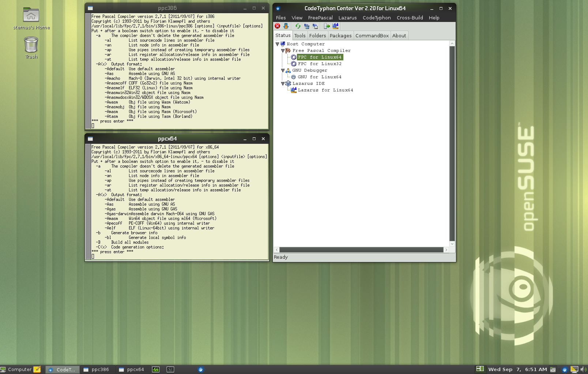
Task: Click the gear icon beside FPC for Linux64
Action: [x=294, y=57]
